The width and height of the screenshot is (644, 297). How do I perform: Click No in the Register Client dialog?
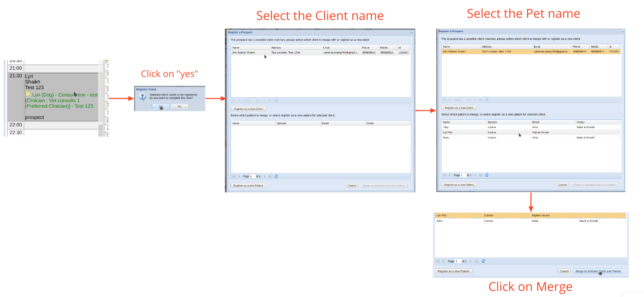click(x=179, y=106)
